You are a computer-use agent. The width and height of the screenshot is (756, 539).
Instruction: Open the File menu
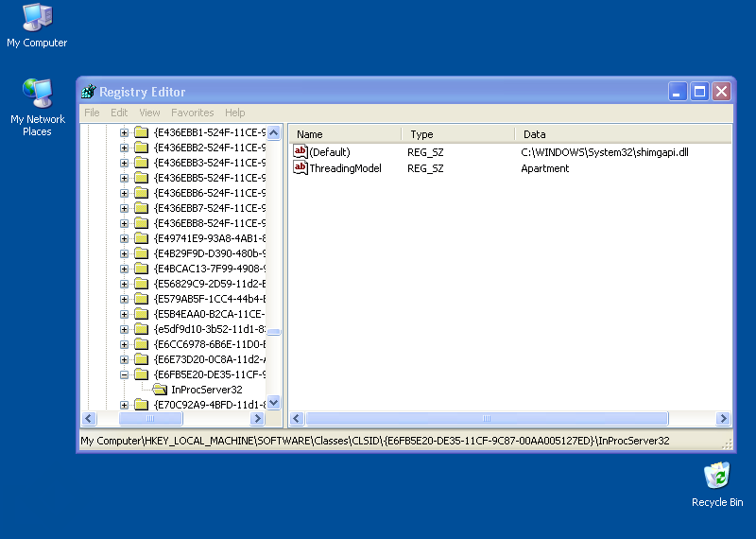coord(92,113)
